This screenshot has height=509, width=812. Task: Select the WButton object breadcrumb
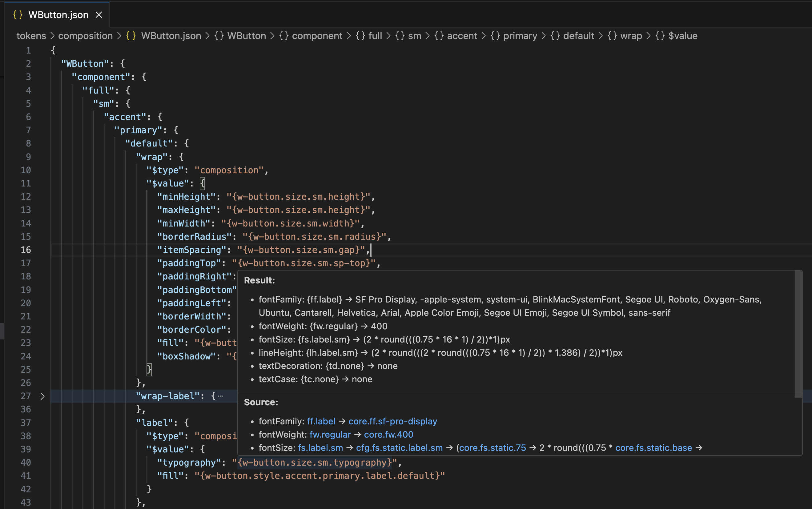tap(240, 36)
